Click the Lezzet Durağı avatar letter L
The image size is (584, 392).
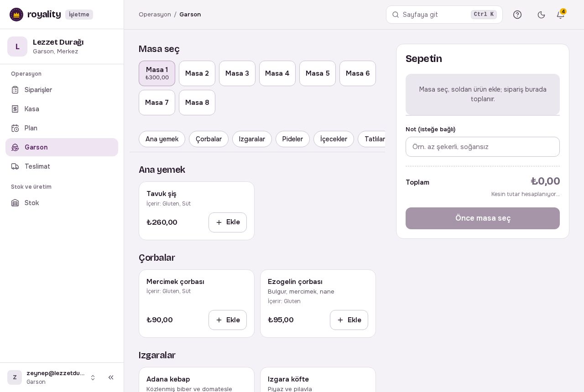pos(17,46)
